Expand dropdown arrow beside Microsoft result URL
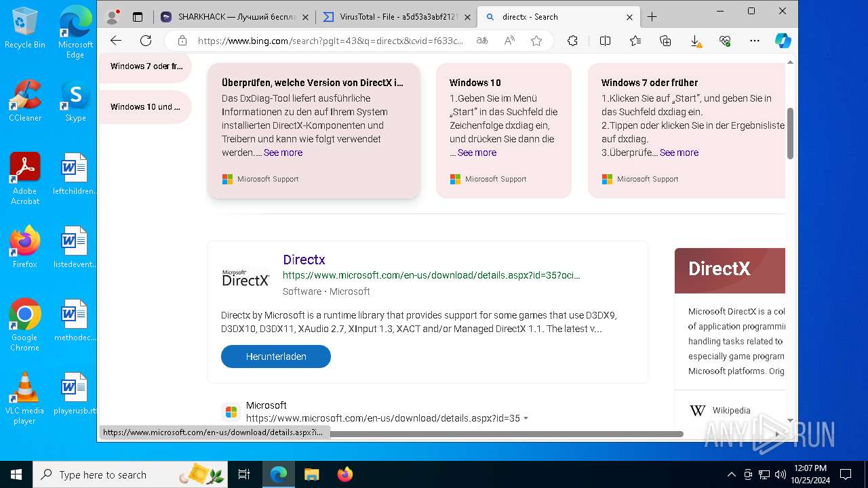This screenshot has height=488, width=868. click(x=526, y=418)
